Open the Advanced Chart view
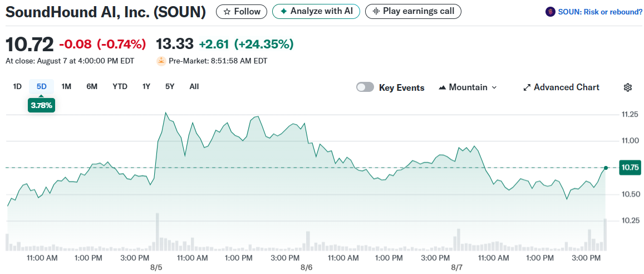This screenshot has height=274, width=644. pos(561,87)
